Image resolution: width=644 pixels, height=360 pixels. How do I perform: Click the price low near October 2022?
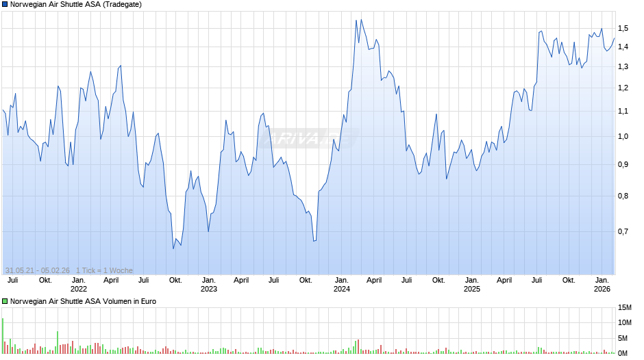[173, 248]
